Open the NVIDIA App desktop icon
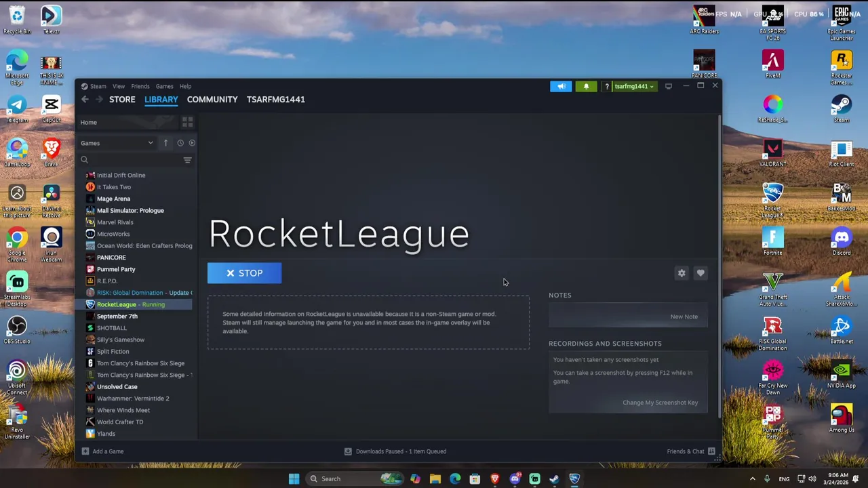Viewport: 868px width, 488px height. pyautogui.click(x=842, y=374)
